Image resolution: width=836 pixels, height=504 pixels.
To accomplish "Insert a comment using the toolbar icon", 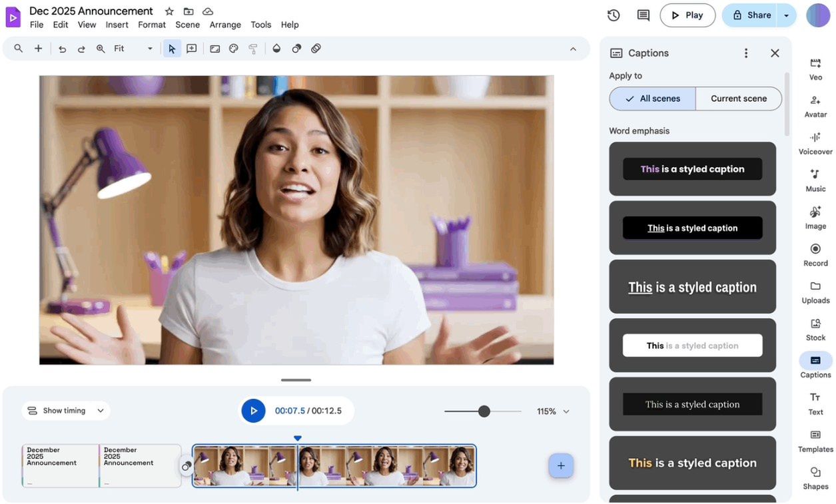I will click(192, 48).
